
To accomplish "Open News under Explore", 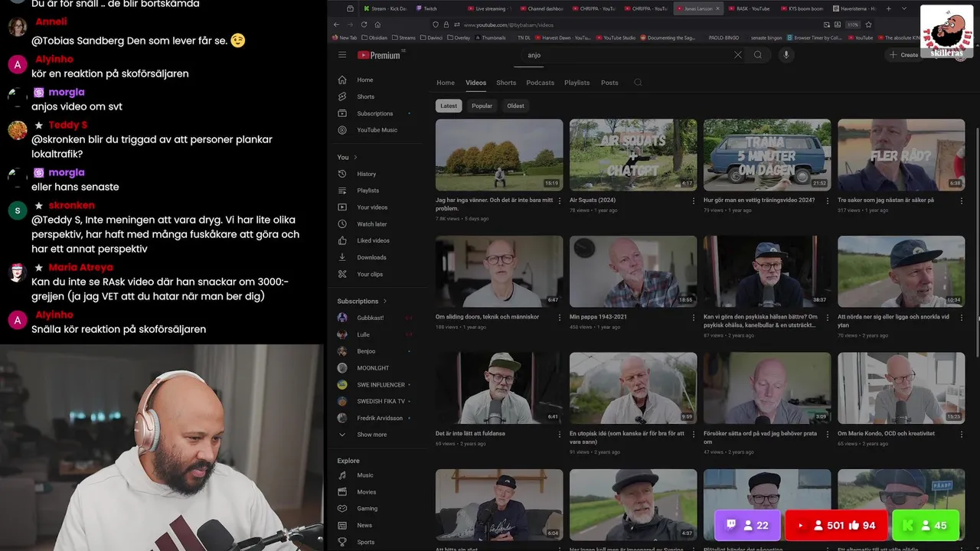I will pyautogui.click(x=364, y=525).
